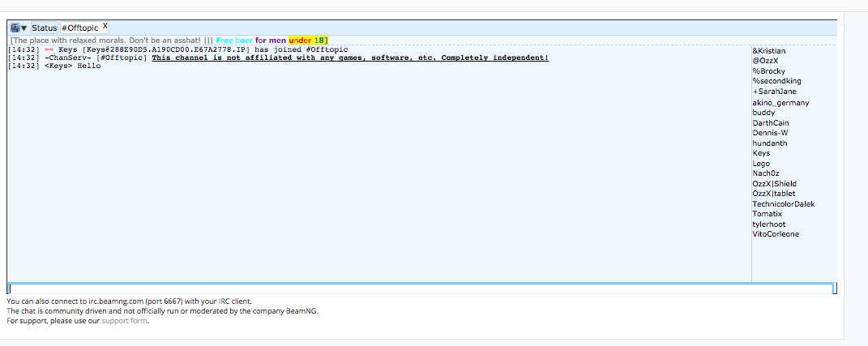Select user TechnicolorDalek in nick list

(783, 204)
